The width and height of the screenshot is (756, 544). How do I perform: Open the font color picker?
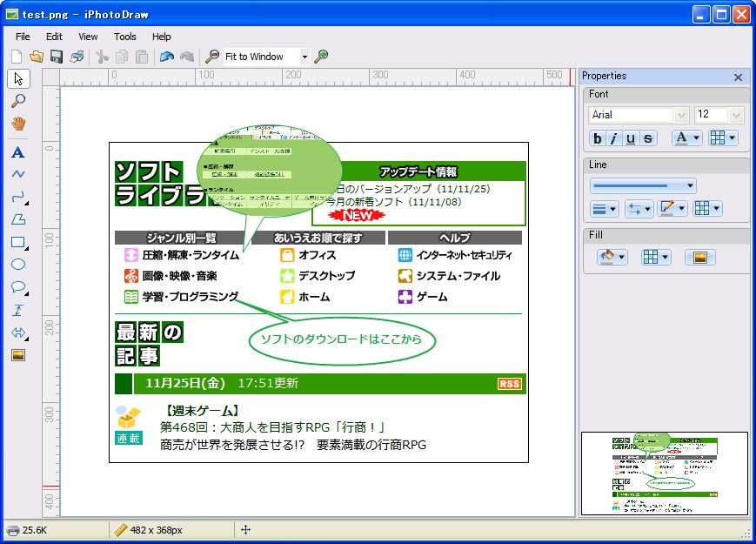[682, 138]
